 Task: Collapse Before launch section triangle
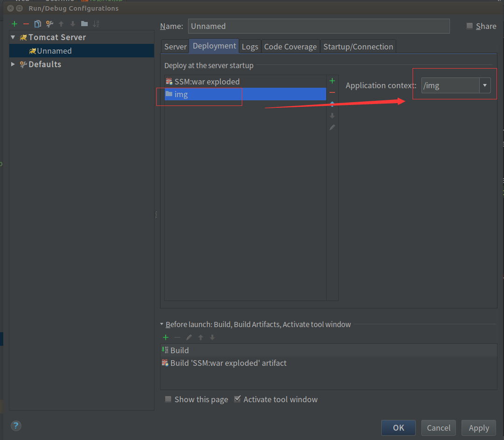click(161, 324)
